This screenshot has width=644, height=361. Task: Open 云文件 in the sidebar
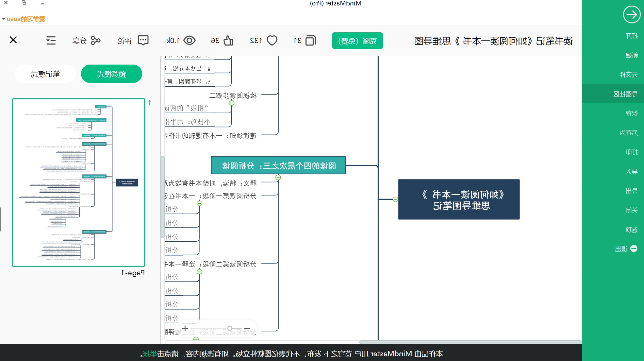pyautogui.click(x=628, y=74)
